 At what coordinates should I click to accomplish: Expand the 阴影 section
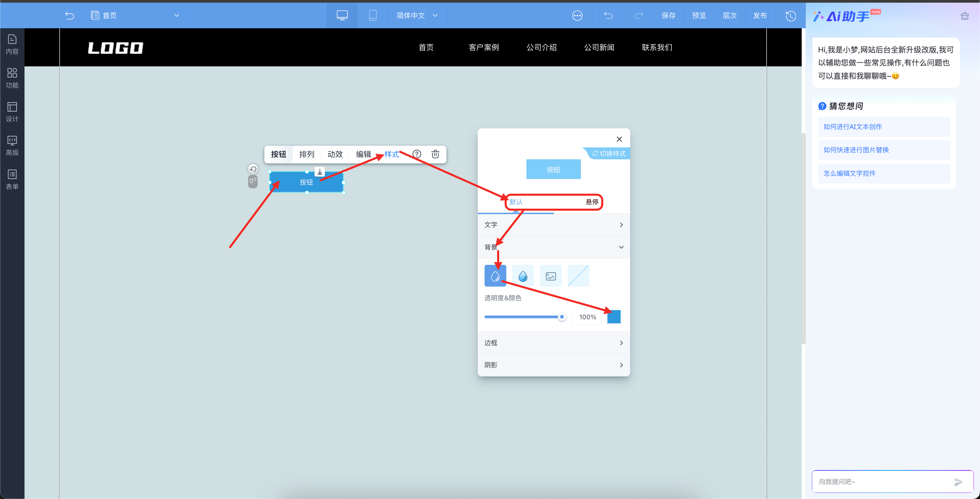coord(554,365)
